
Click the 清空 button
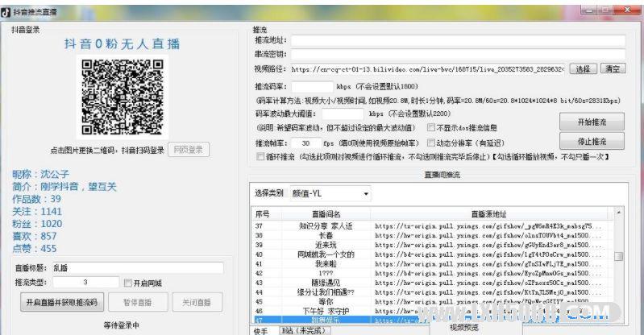point(613,69)
